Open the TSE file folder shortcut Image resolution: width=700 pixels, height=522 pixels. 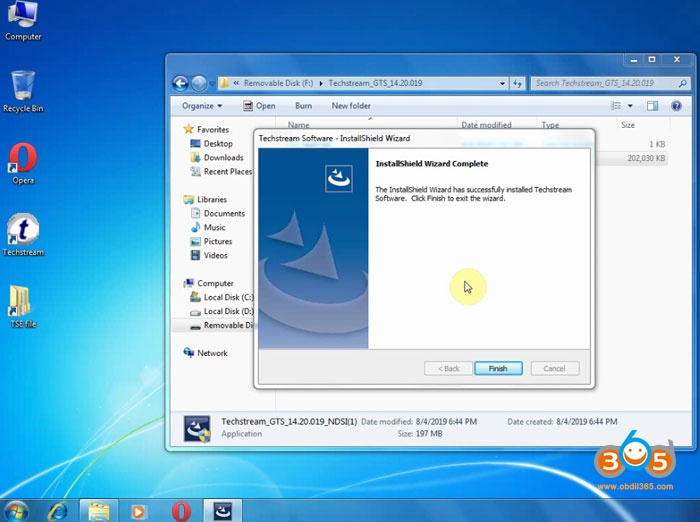point(23,307)
